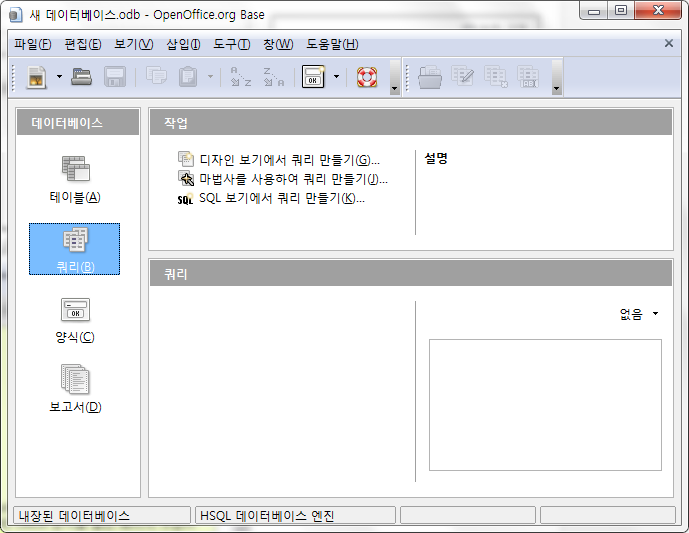Click the Open database object icon
The height and width of the screenshot is (533, 689).
click(430, 77)
